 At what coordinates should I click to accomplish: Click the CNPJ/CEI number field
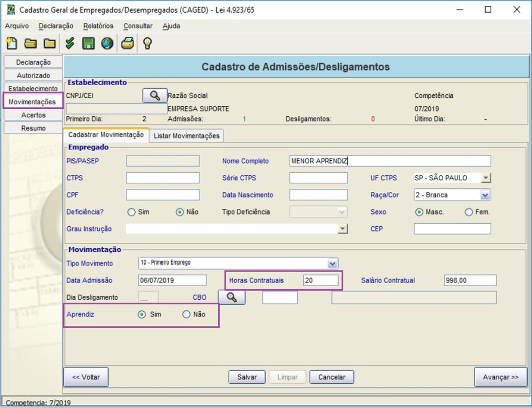[x=116, y=109]
